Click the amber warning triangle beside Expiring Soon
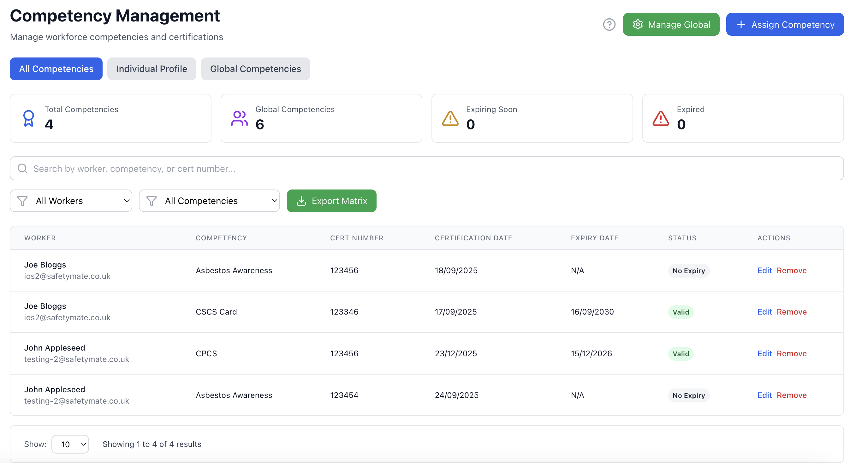This screenshot has height=463, width=868. tap(450, 118)
